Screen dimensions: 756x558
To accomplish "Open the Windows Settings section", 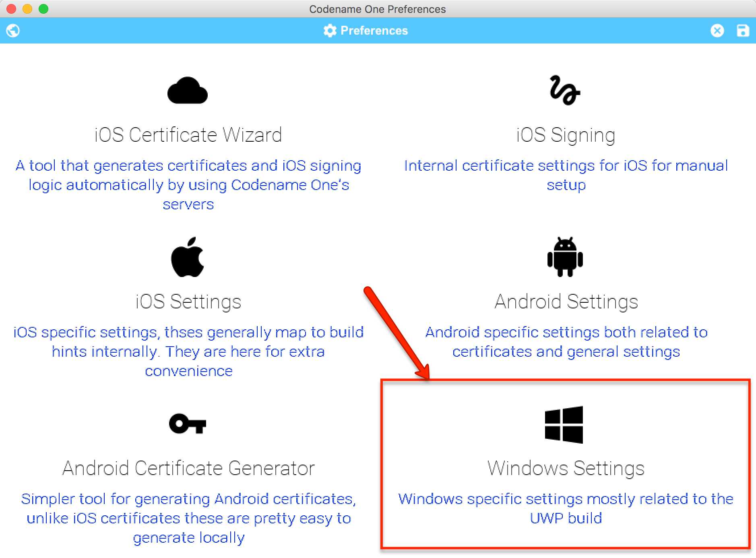I will click(565, 469).
